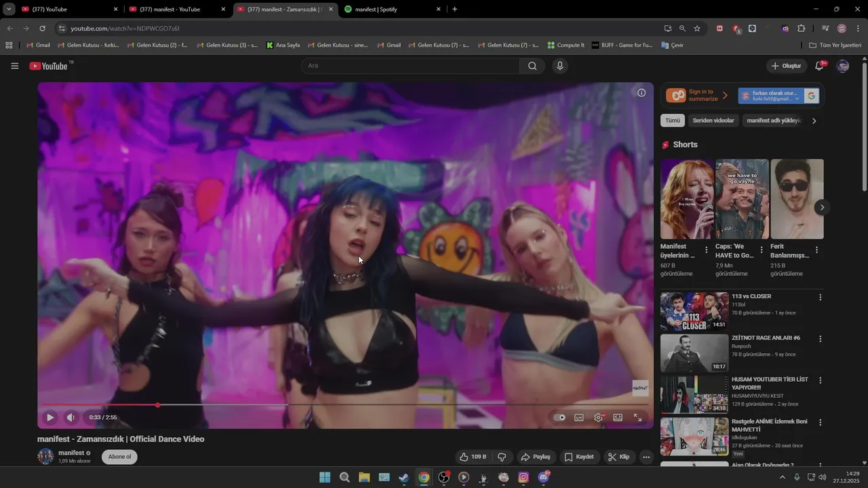Screen dimensions: 868x488
Task: Click the search magnifier button beside Ara
Action: (x=532, y=66)
